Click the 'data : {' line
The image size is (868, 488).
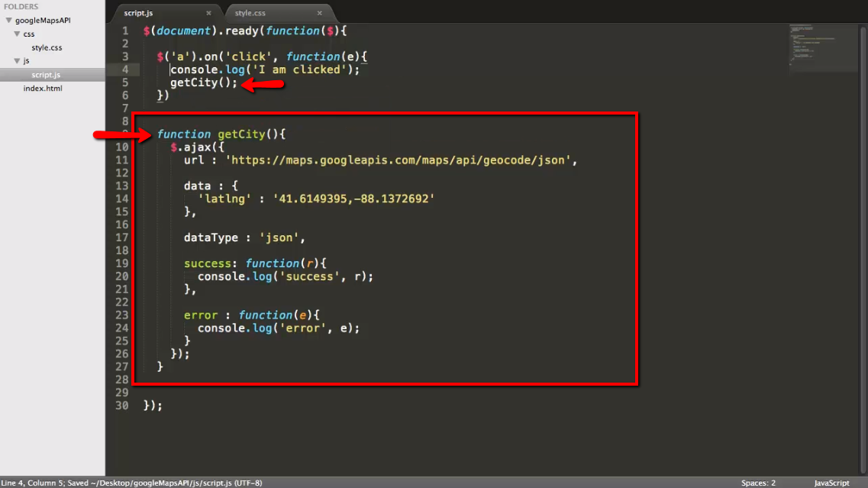click(x=211, y=186)
